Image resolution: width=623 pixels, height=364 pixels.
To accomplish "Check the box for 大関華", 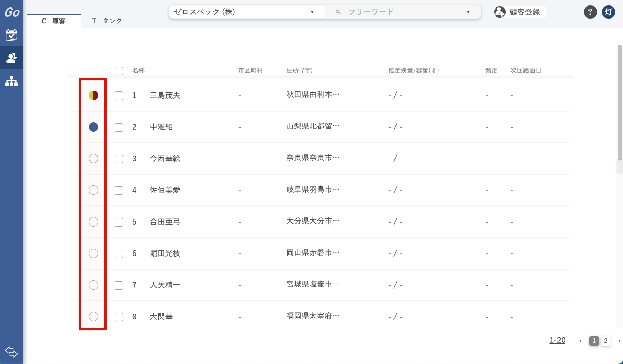I will pos(119,317).
